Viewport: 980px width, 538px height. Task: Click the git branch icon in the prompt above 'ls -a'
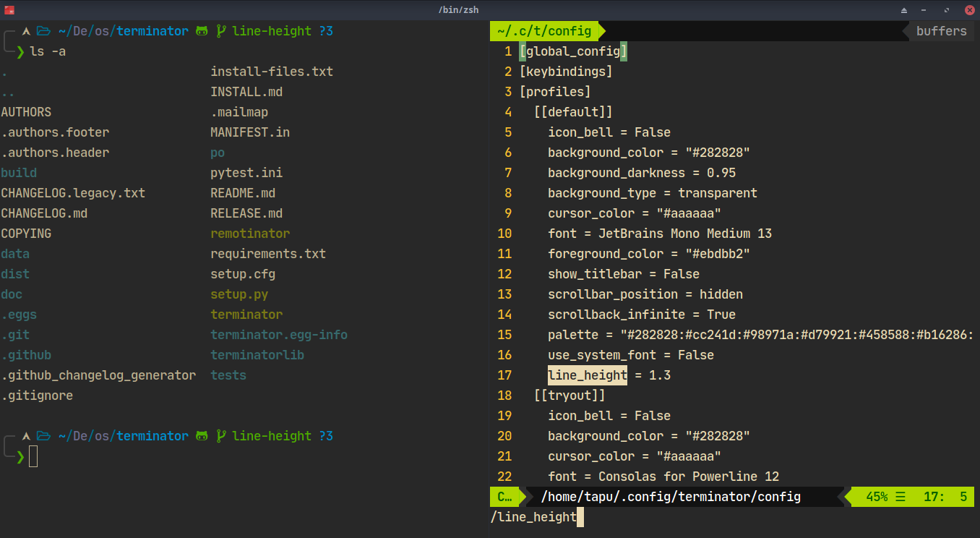220,31
